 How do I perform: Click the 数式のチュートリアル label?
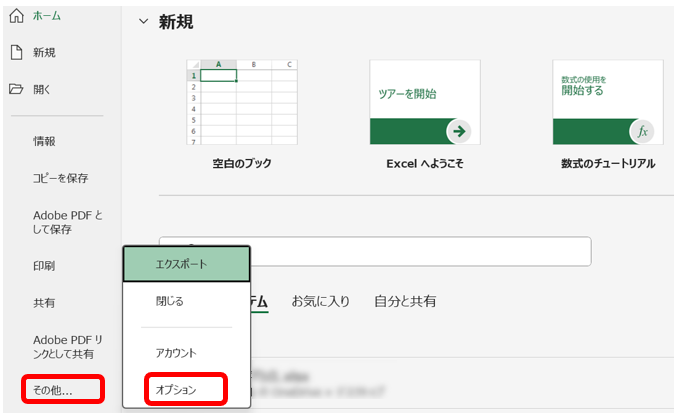click(608, 163)
